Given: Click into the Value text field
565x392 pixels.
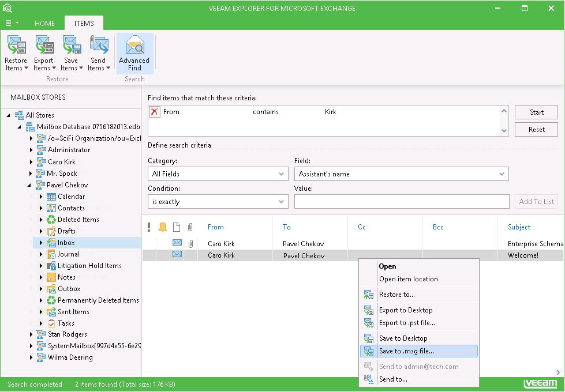Looking at the screenshot, I should (402, 202).
